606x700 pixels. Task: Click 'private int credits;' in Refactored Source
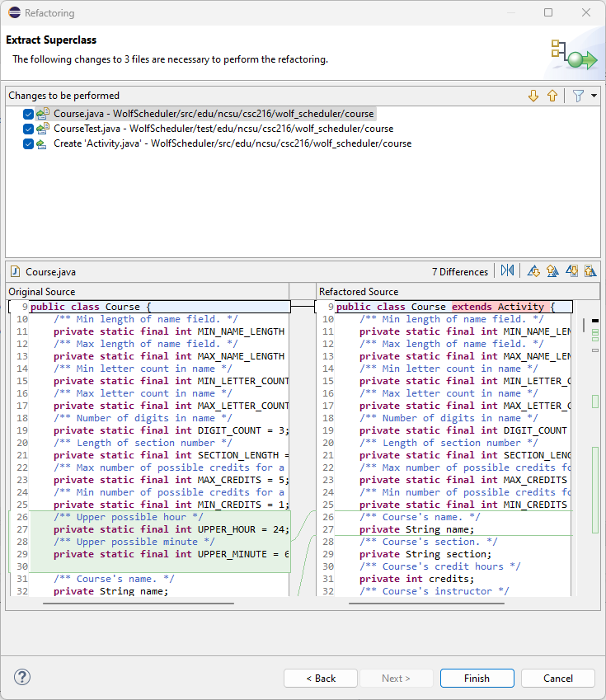click(x=416, y=579)
